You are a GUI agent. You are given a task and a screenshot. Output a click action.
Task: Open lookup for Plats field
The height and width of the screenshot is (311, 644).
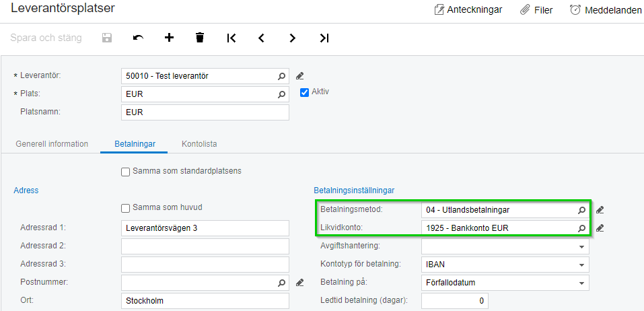(281, 94)
